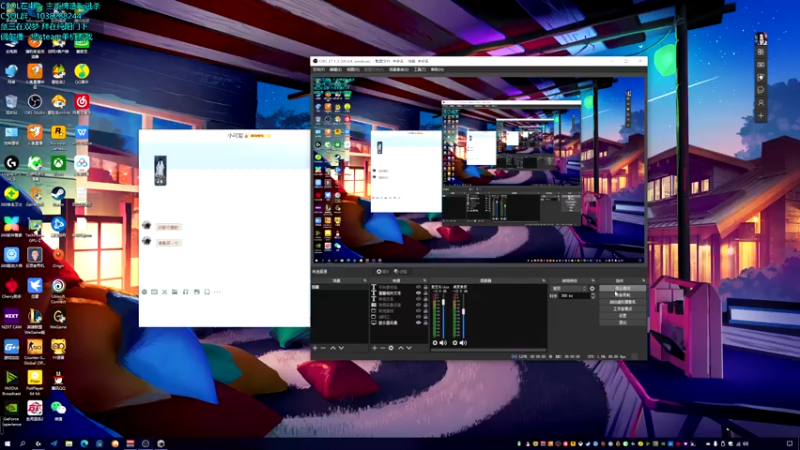
Task: Toggle the lock on the display capture source
Action: point(426,323)
